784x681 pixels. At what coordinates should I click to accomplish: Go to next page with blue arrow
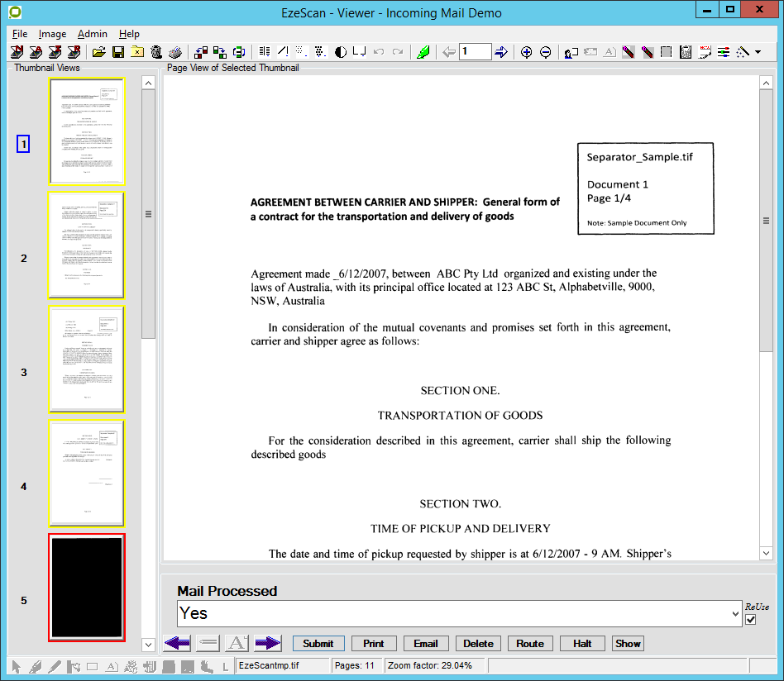pyautogui.click(x=501, y=52)
